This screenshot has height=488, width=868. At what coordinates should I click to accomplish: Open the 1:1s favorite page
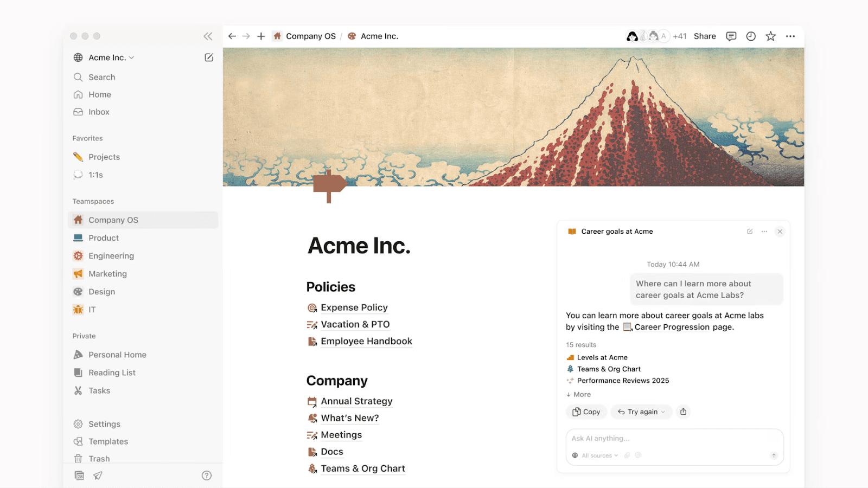(143, 175)
